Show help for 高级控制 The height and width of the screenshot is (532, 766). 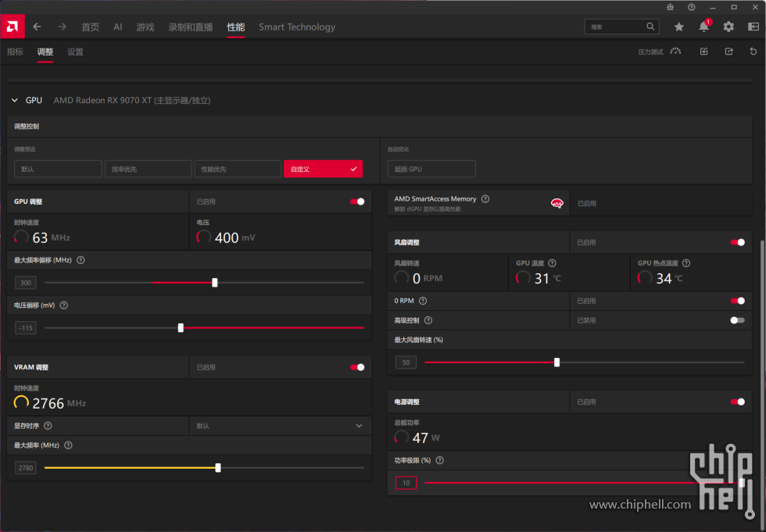coord(428,320)
